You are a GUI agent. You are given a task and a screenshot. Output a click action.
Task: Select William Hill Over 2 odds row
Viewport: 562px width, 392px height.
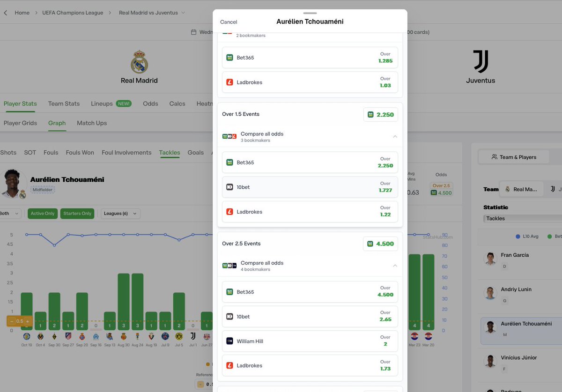point(310,341)
